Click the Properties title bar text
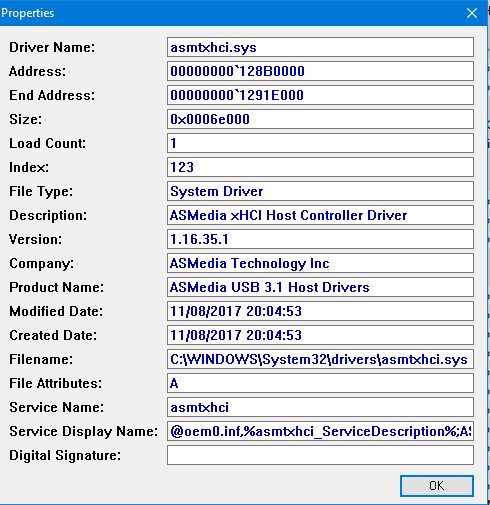The width and height of the screenshot is (490, 505). tap(27, 13)
